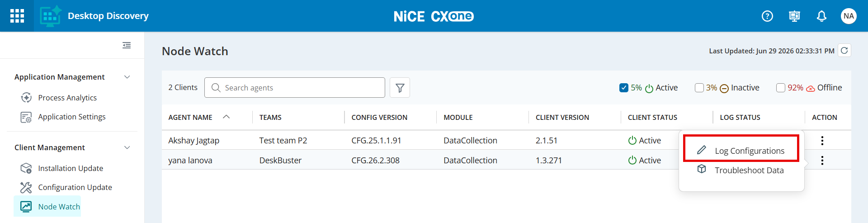Click the Test team P2 cell
Screen dimensions: 868x223
pyautogui.click(x=283, y=141)
